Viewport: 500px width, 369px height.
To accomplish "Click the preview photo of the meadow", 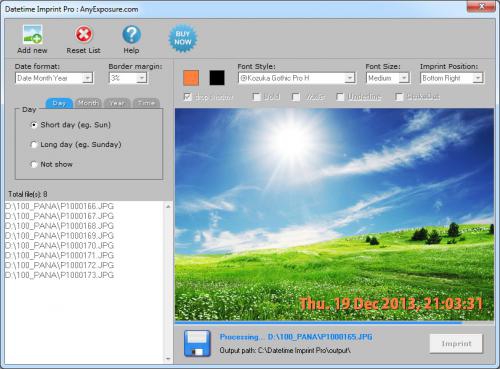I will pyautogui.click(x=334, y=214).
